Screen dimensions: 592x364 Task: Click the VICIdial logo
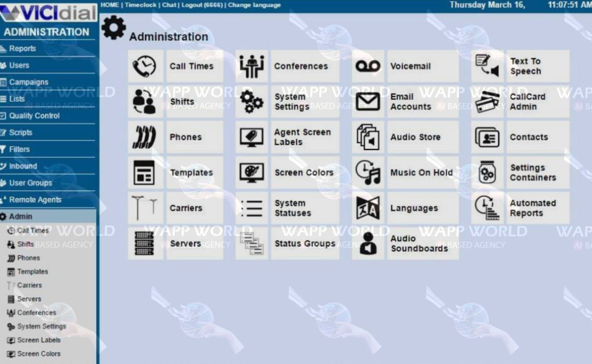coord(48,12)
